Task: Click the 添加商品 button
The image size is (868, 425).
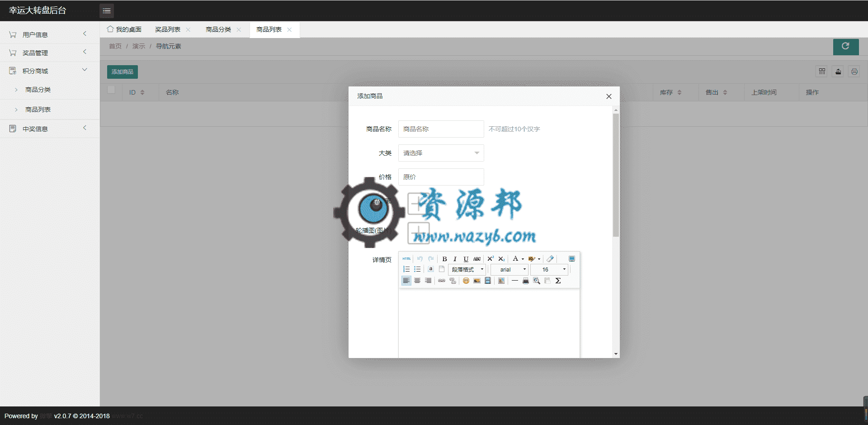Action: click(x=123, y=72)
